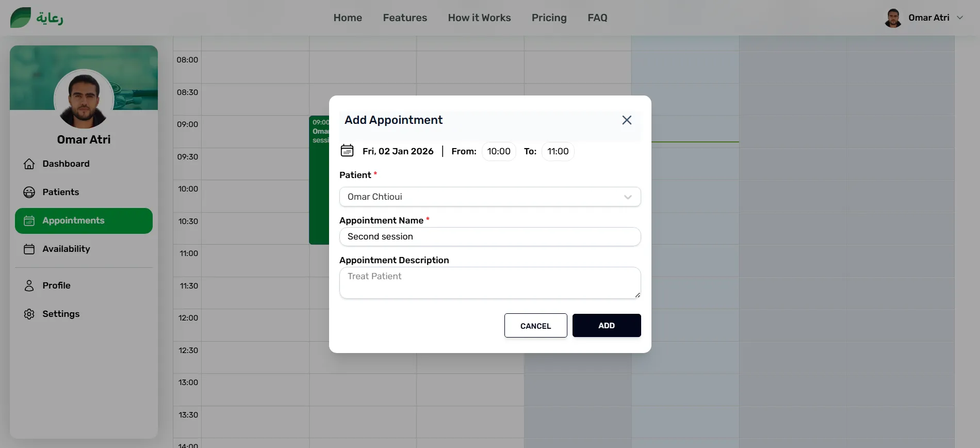The image size is (980, 448).
Task: Click the 12:00 time label
Action: [188, 318]
